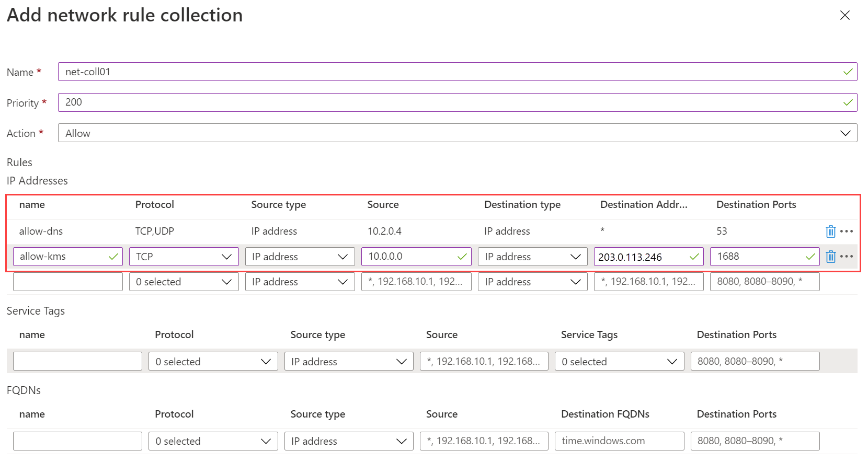Click the Destination Addr... column header
Image resolution: width=868 pixels, height=474 pixels.
click(644, 204)
